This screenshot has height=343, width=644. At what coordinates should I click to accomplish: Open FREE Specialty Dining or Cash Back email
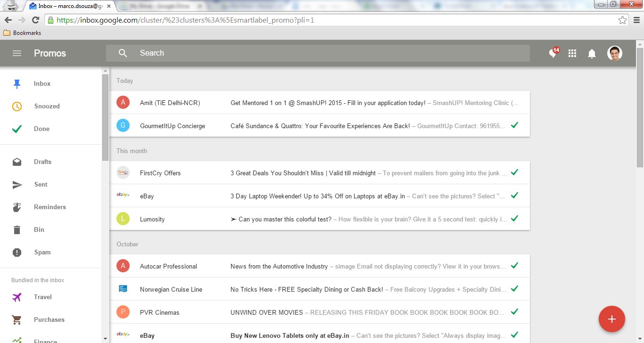(320, 289)
